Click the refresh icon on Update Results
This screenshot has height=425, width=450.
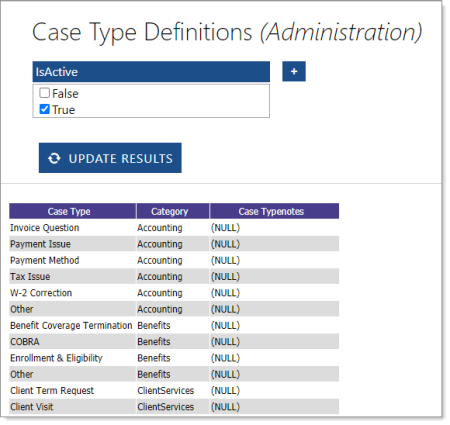tap(54, 158)
